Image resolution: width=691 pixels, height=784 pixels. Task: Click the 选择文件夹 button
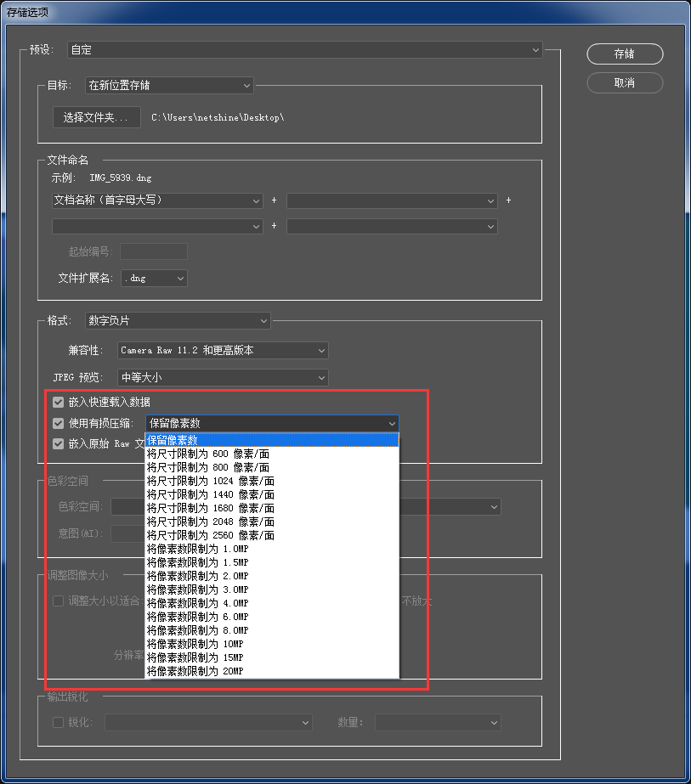[96, 117]
